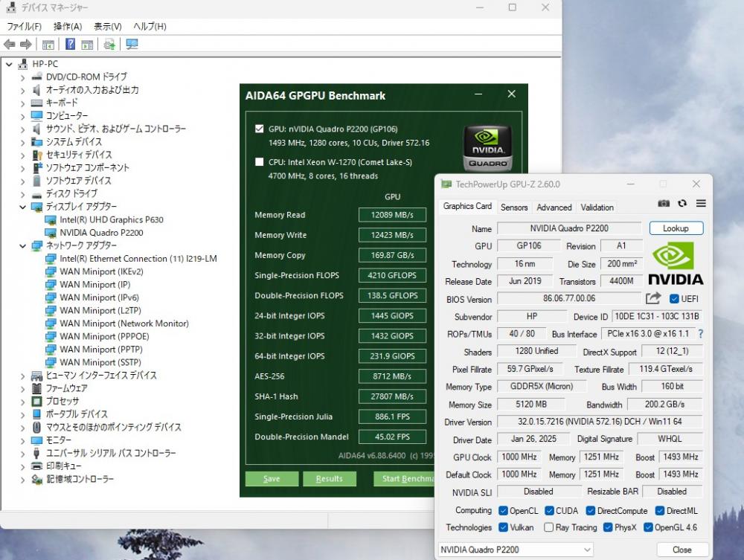Toggle the CUDA checkbox
744x560 pixels.
click(550, 511)
